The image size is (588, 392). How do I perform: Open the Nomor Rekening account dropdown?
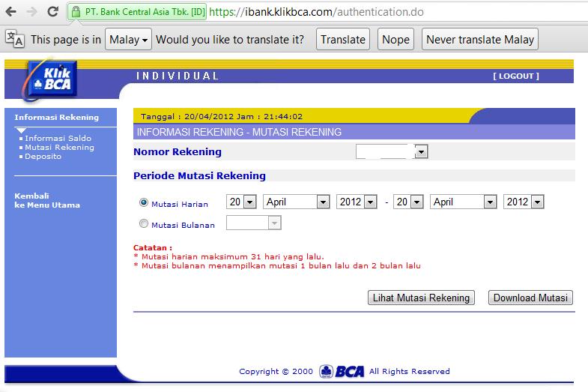click(392, 151)
